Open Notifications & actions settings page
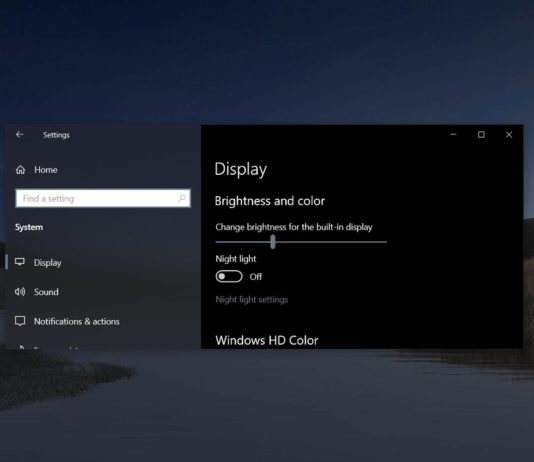The height and width of the screenshot is (462, 534). pyautogui.click(x=77, y=321)
